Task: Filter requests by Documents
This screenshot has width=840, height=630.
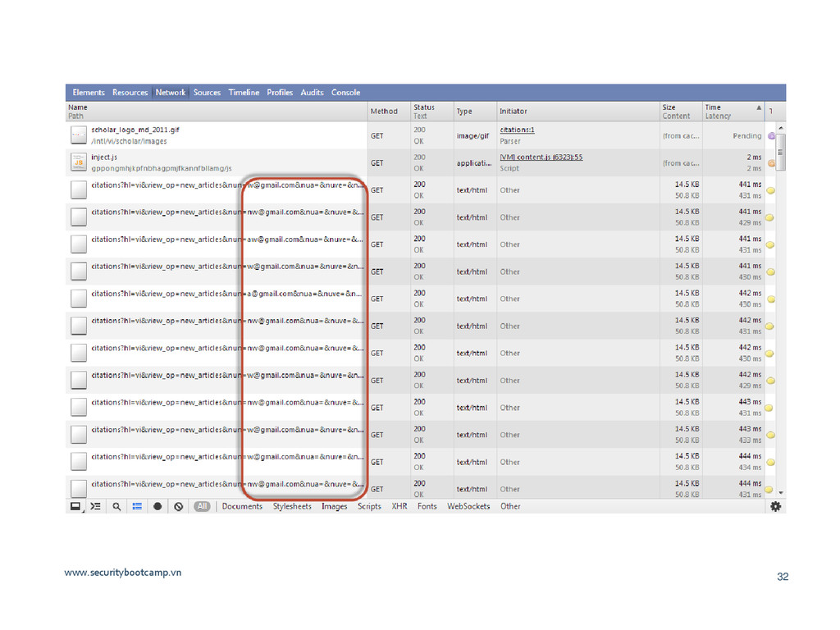Action: 242,506
